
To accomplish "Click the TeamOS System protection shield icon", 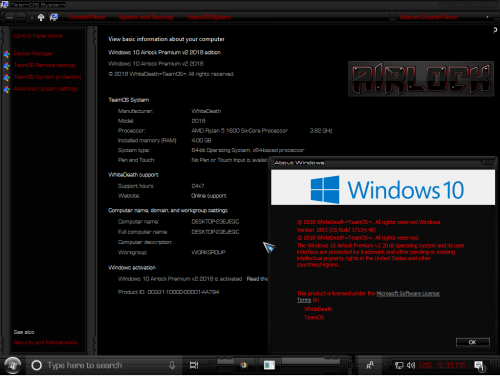I will pos(6,77).
